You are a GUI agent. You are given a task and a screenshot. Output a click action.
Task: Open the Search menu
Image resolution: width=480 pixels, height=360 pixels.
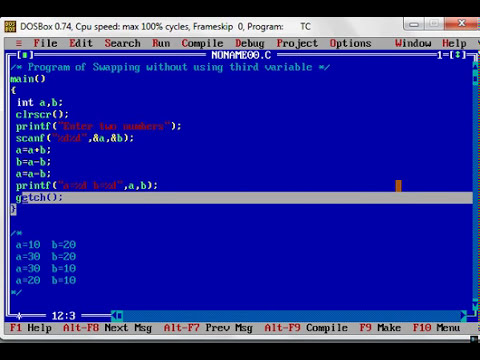pos(122,43)
